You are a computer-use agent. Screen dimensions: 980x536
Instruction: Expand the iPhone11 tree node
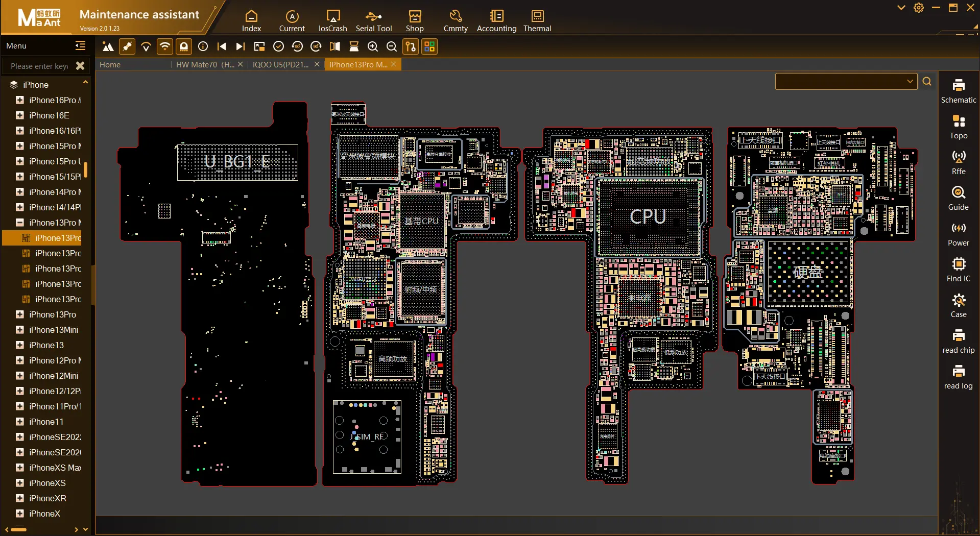tap(20, 422)
